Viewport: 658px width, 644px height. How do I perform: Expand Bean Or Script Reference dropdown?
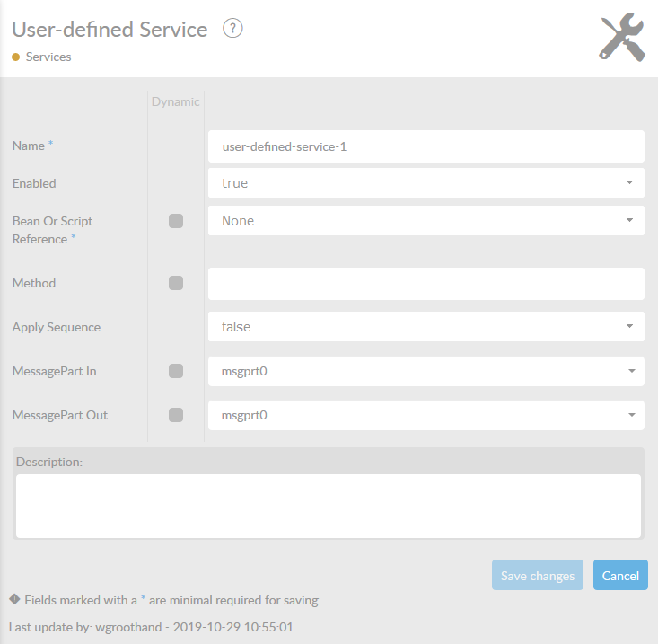pyautogui.click(x=426, y=221)
